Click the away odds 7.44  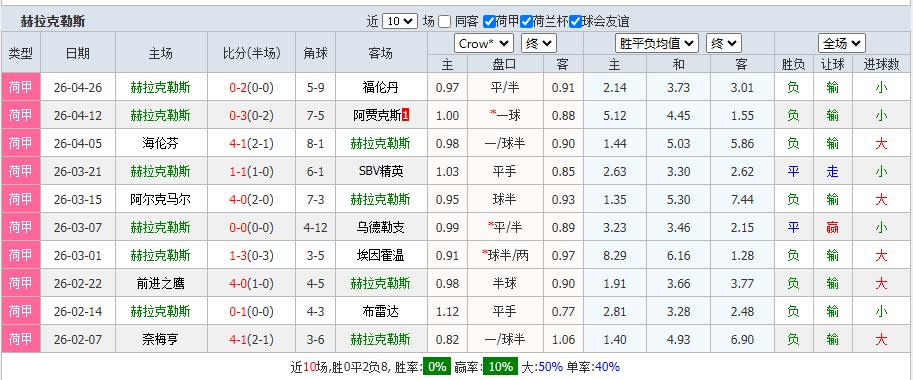click(742, 199)
